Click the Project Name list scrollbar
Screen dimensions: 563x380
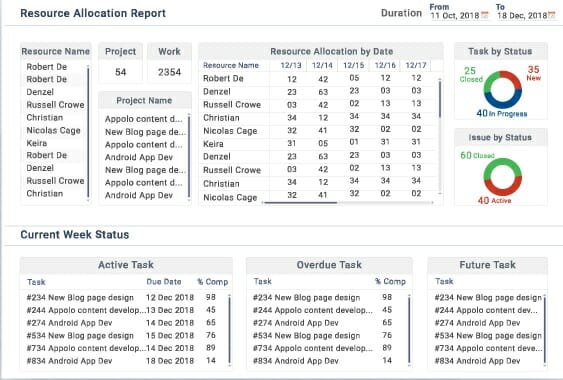pyautogui.click(x=189, y=156)
